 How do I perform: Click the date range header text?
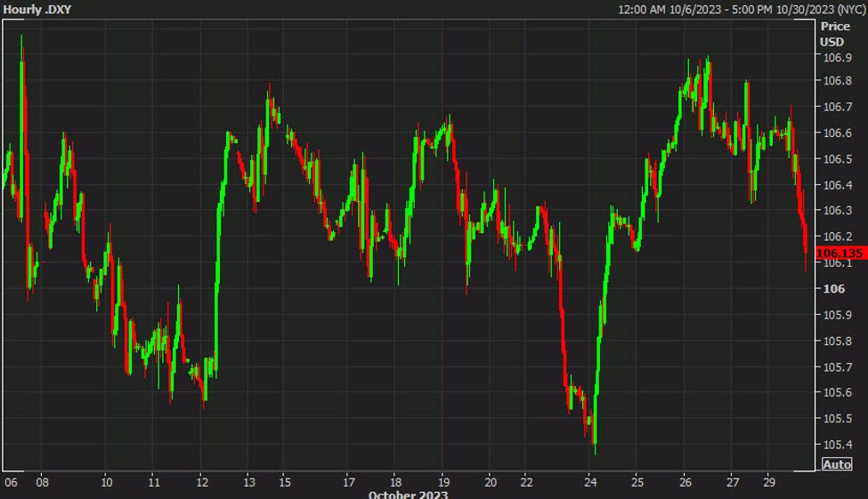[x=742, y=10]
